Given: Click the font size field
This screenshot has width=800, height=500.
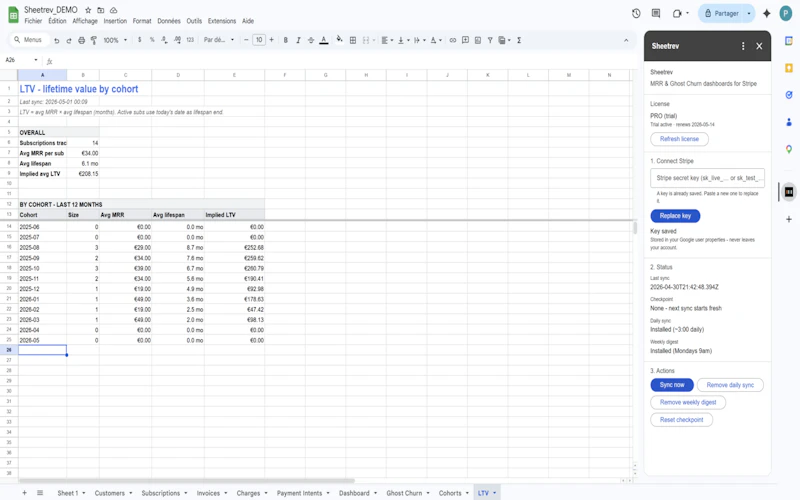Looking at the screenshot, I should pyautogui.click(x=259, y=40).
